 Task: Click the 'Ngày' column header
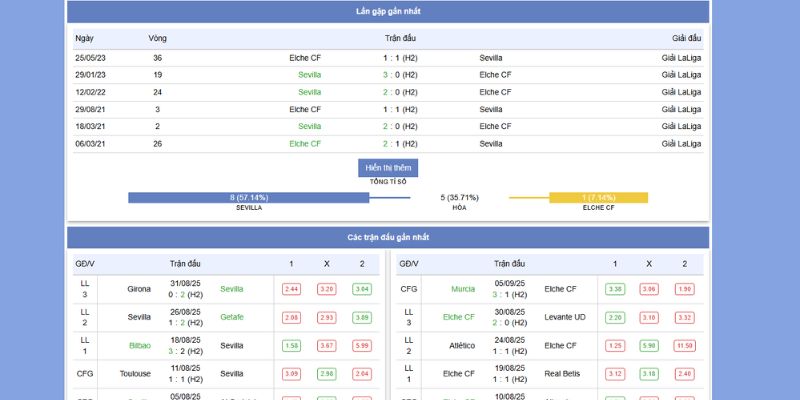(84, 38)
